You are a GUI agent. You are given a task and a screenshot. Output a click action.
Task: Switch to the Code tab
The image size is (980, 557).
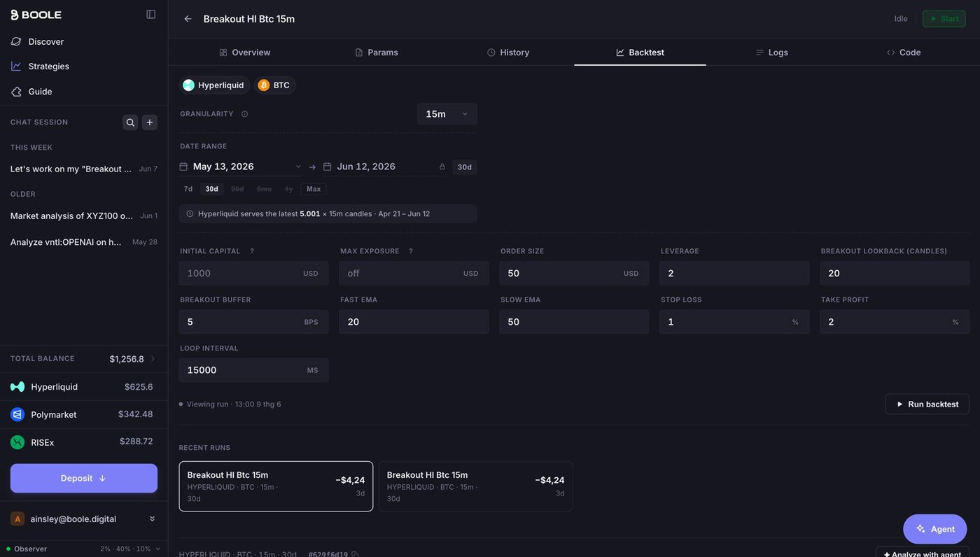[x=904, y=52]
